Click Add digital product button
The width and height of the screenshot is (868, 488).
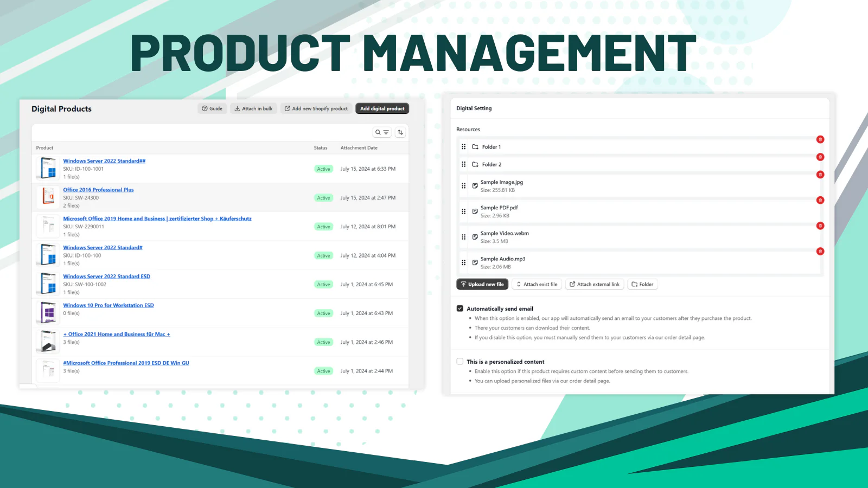click(382, 108)
